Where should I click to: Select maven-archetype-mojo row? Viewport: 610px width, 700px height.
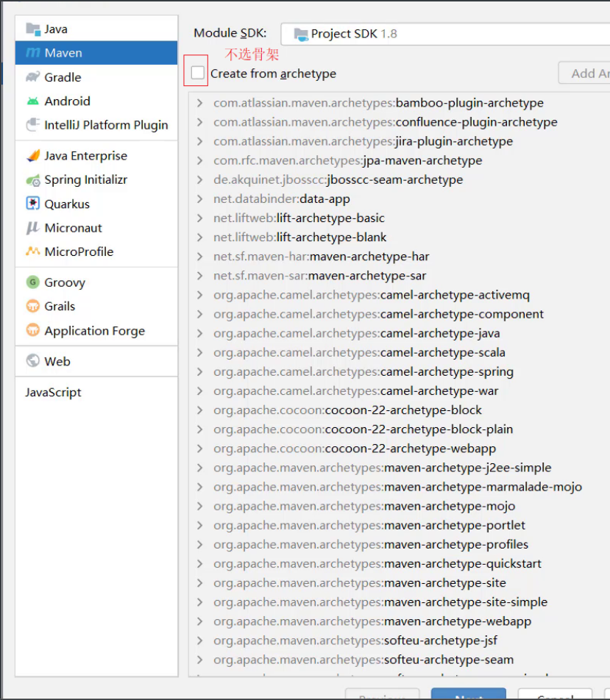click(x=400, y=506)
